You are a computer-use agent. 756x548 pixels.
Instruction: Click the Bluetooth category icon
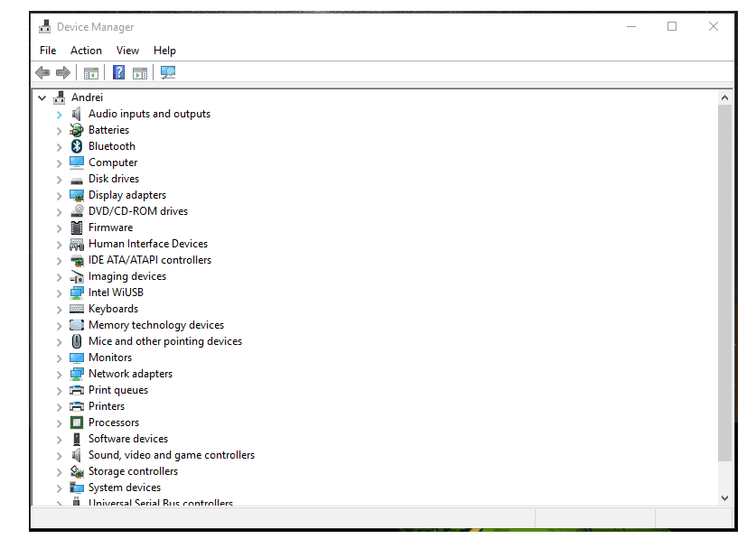click(x=77, y=146)
